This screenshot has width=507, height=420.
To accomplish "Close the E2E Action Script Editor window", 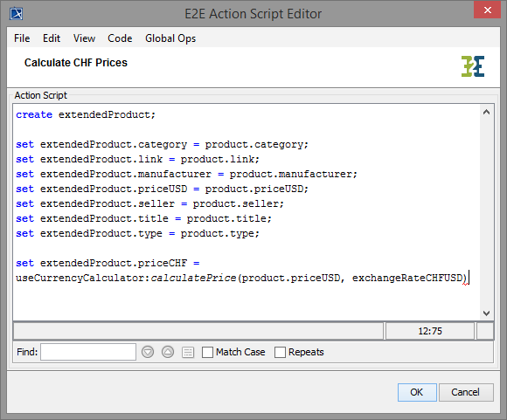I will pos(487,10).
